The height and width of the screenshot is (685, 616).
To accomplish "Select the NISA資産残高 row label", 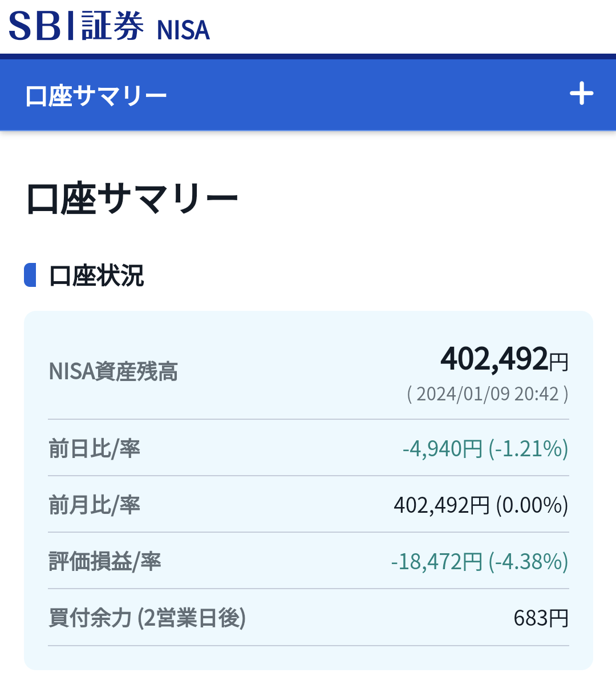I will point(113,372).
